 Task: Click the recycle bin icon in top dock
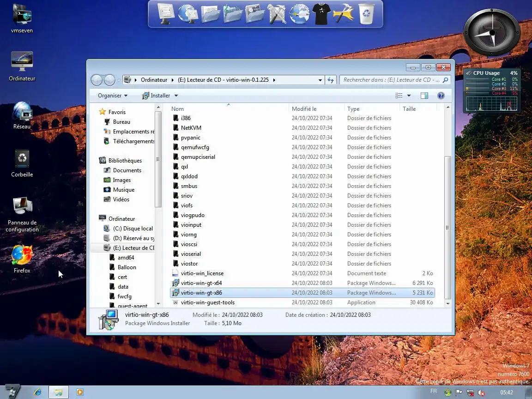pyautogui.click(x=366, y=14)
